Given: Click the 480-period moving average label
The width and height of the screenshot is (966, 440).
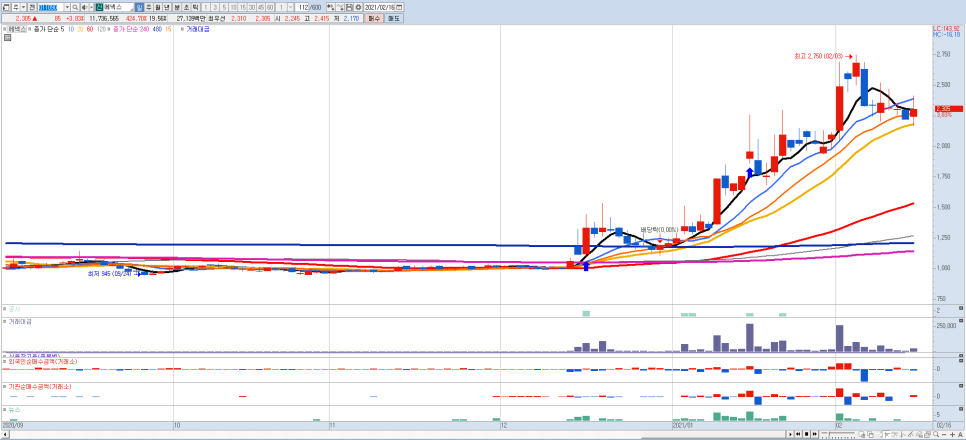Looking at the screenshot, I should 157,29.
